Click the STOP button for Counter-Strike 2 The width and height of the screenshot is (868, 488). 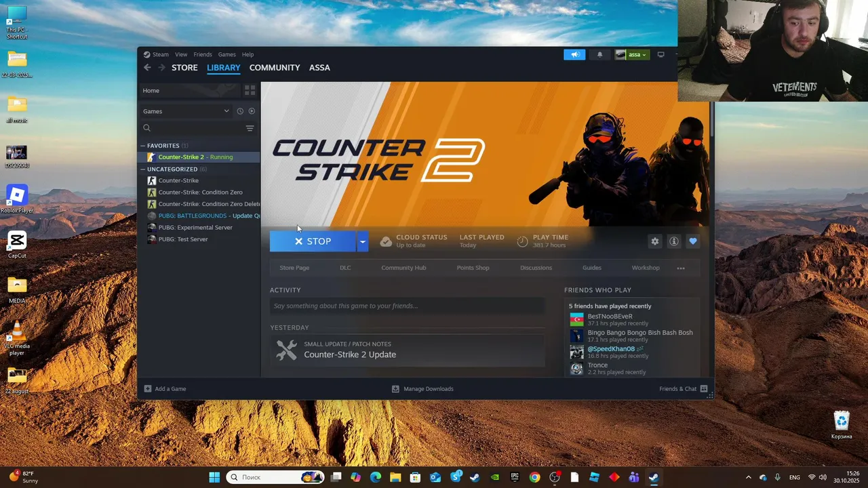pyautogui.click(x=313, y=241)
